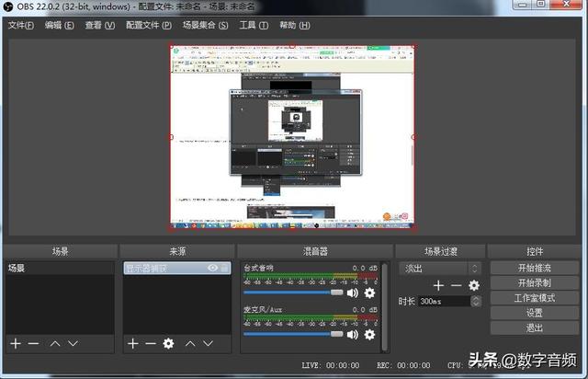
Task: Open source properties gear icon
Action: click(x=168, y=343)
